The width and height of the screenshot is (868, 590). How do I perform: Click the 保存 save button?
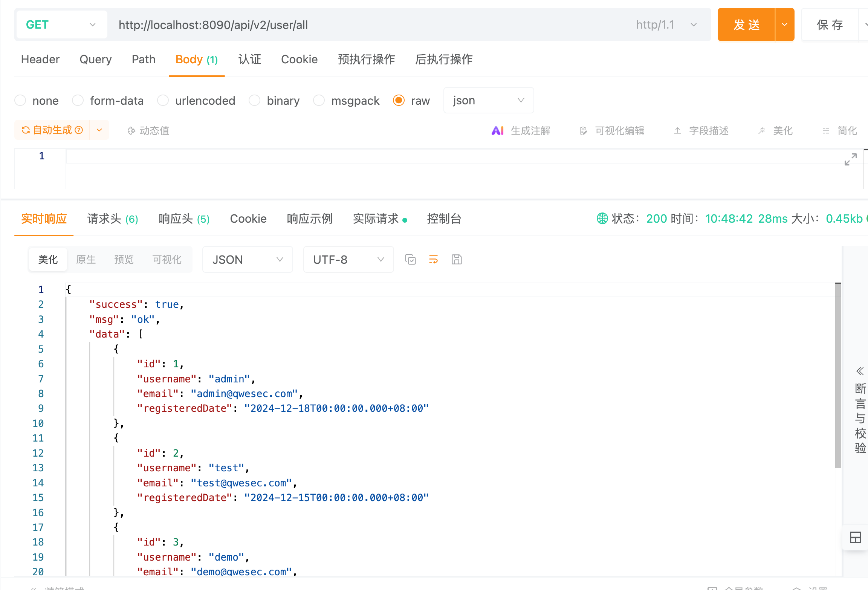830,25
